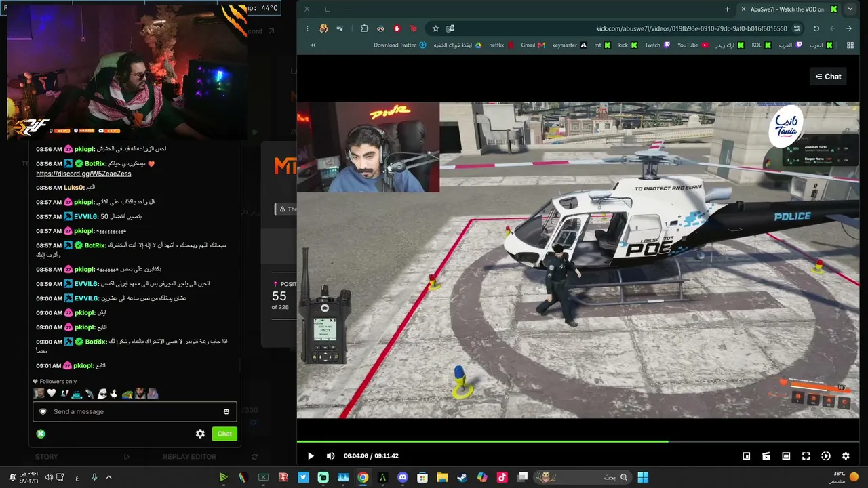Open a new browser tab
The height and width of the screenshot is (488, 868).
point(727,9)
